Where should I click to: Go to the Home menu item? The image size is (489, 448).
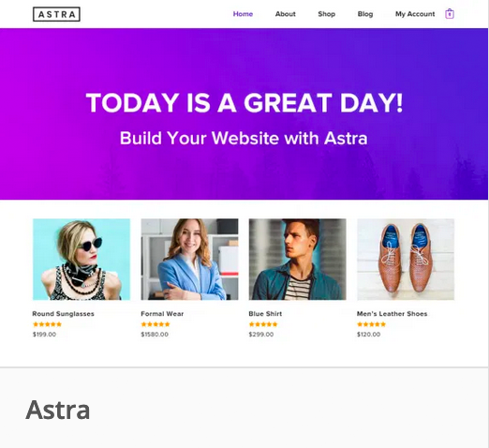pyautogui.click(x=243, y=14)
